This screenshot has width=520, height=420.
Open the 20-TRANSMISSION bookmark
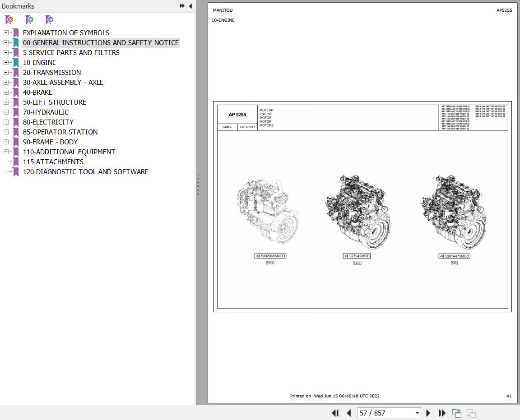[52, 73]
